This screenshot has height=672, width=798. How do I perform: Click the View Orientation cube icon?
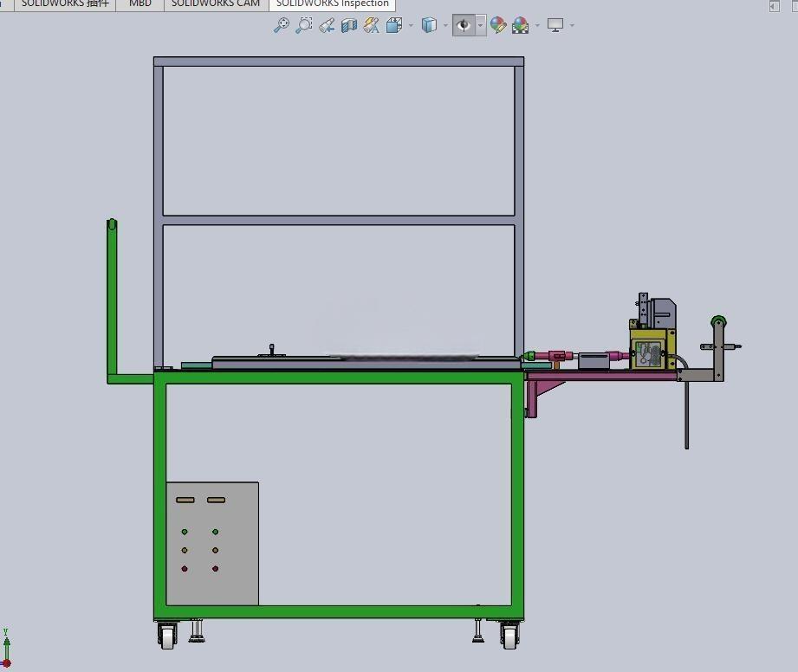pyautogui.click(x=394, y=25)
